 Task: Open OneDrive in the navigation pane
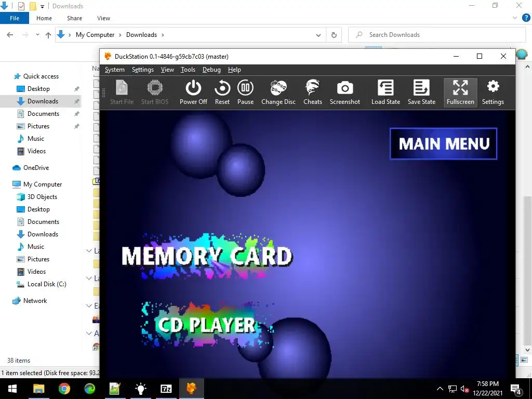36,168
